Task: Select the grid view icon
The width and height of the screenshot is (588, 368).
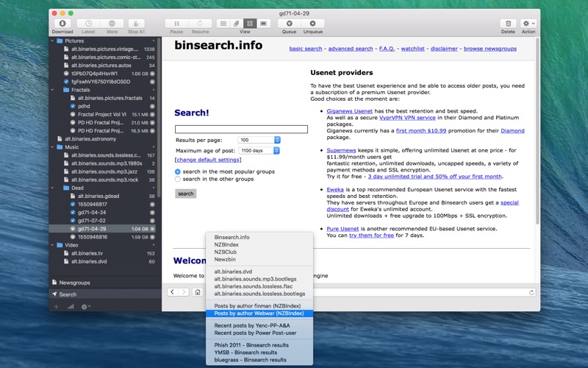Action: pos(250,24)
